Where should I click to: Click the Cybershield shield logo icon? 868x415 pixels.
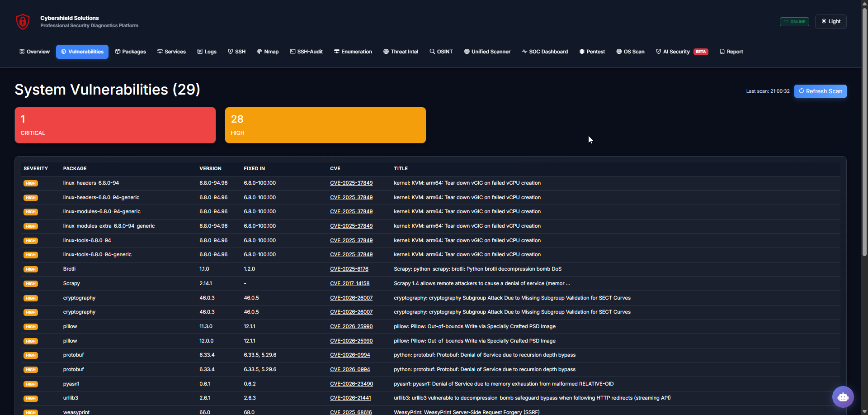pos(23,21)
